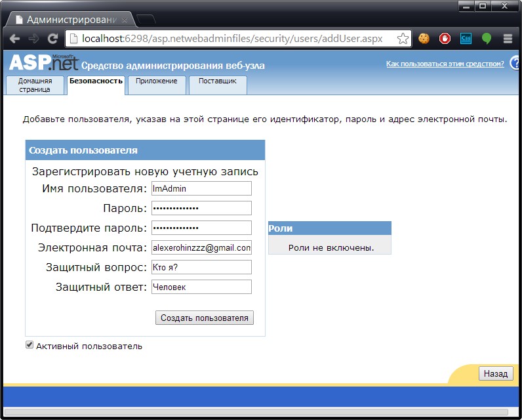Click the Электронная почта field
The image size is (522, 420).
pyautogui.click(x=201, y=247)
